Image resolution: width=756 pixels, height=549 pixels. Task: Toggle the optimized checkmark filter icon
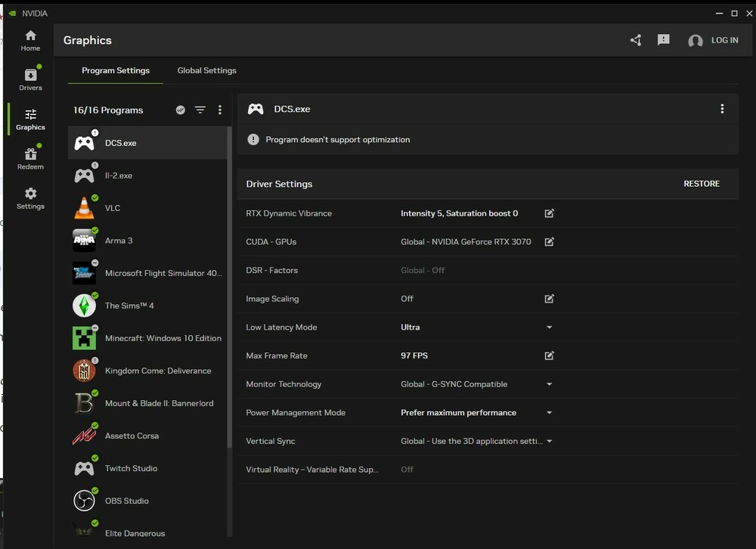click(181, 110)
